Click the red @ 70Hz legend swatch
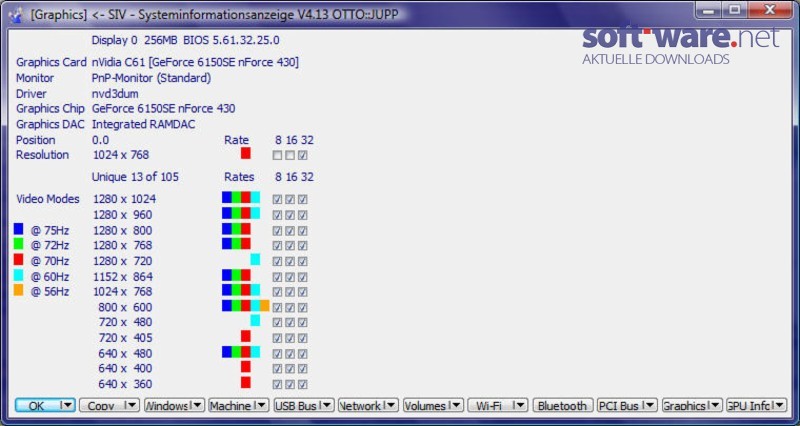 (x=18, y=260)
